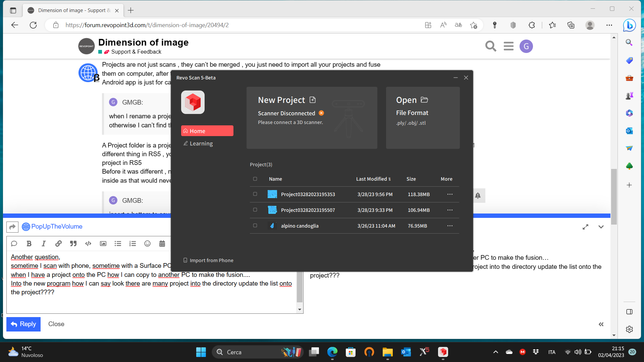Open Revo Scan from the Windows taskbar
The image size is (644, 362).
[x=443, y=352]
